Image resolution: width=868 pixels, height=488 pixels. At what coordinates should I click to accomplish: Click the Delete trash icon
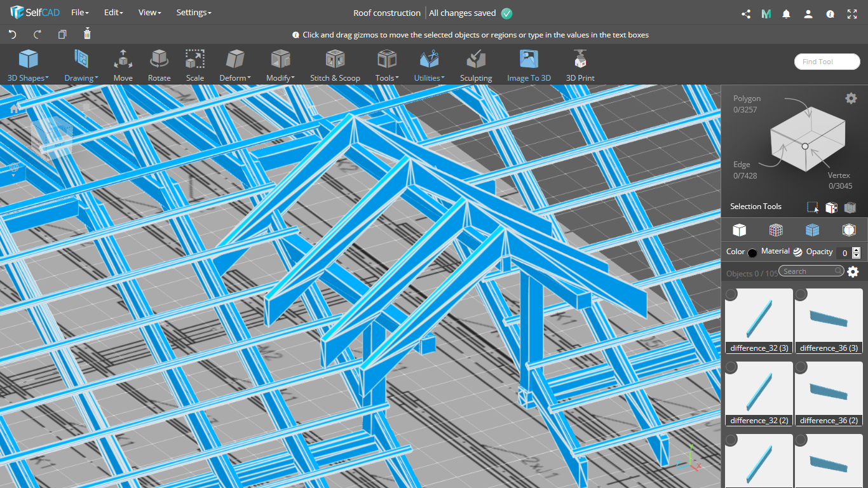[x=87, y=34]
